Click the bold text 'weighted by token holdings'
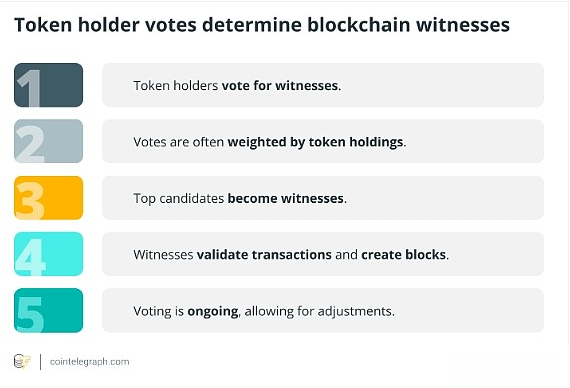Image resolution: width=570 pixels, height=388 pixels. pos(315,142)
